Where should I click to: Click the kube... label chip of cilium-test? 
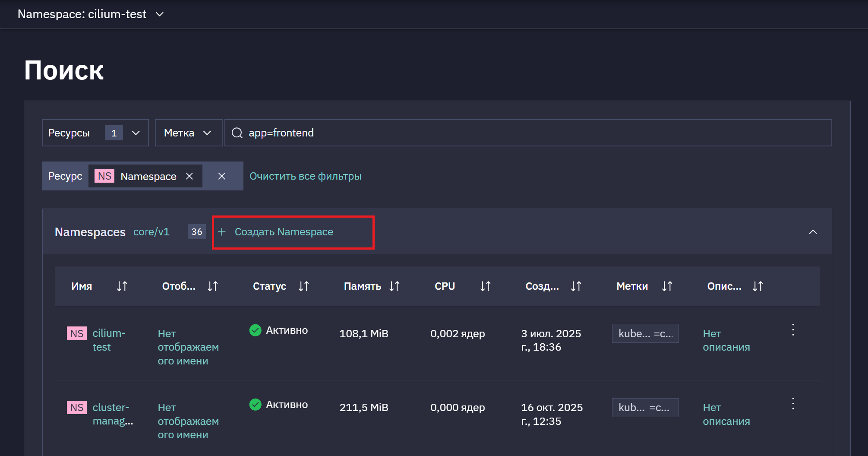click(x=645, y=333)
